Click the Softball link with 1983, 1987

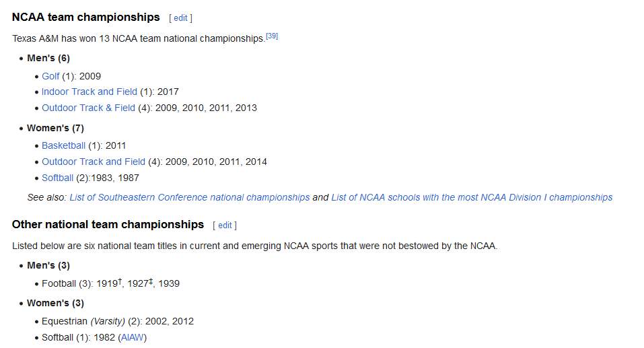[x=57, y=178]
